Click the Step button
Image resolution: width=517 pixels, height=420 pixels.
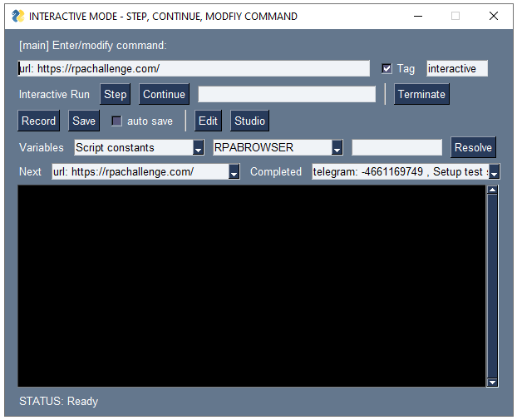click(x=115, y=94)
